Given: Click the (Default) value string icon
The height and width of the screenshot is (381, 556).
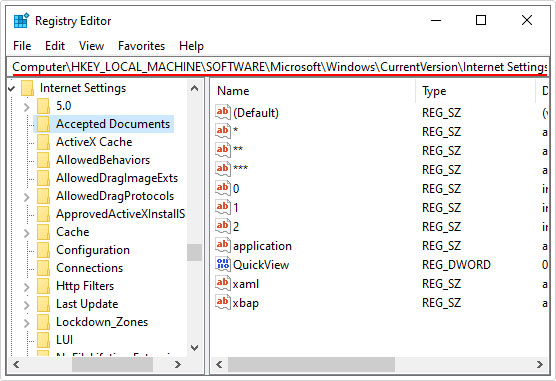Looking at the screenshot, I should click(223, 112).
